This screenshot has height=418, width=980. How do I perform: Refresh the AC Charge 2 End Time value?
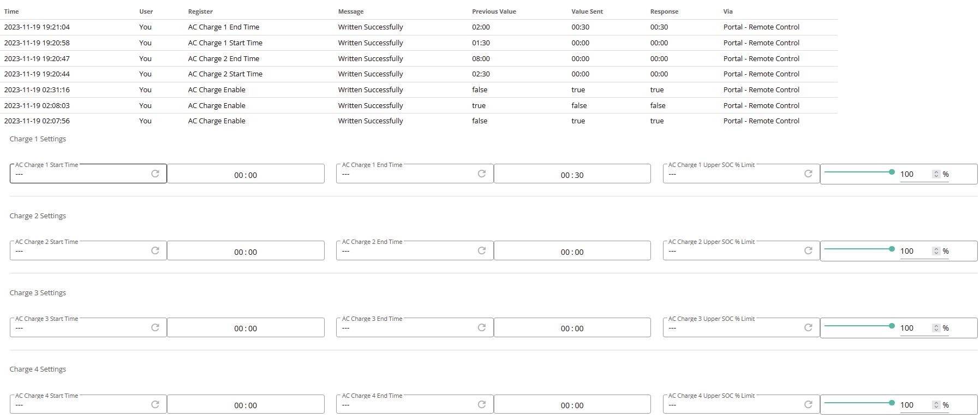click(481, 250)
